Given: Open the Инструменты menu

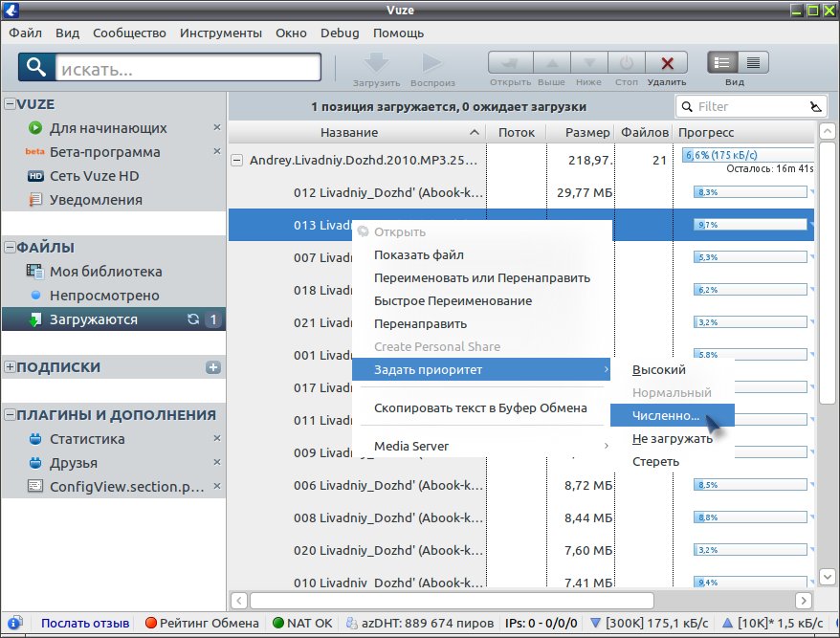Looking at the screenshot, I should click(x=221, y=33).
